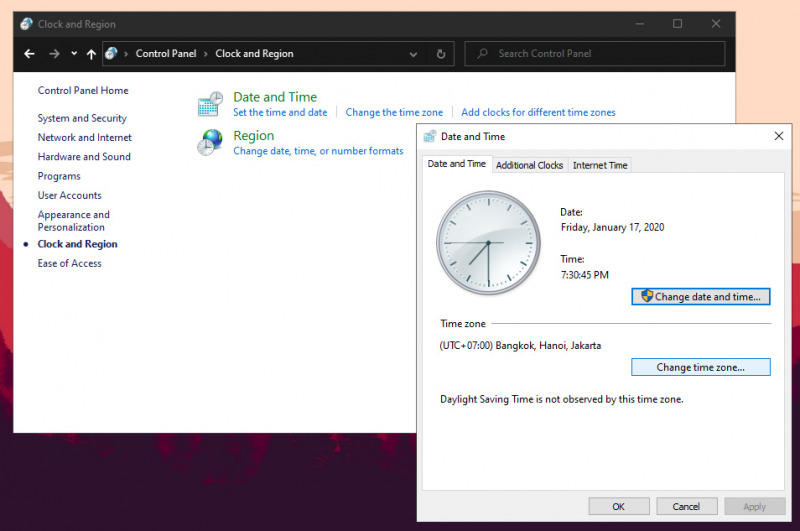The width and height of the screenshot is (800, 531).
Task: Open Programs category
Action: (x=59, y=176)
